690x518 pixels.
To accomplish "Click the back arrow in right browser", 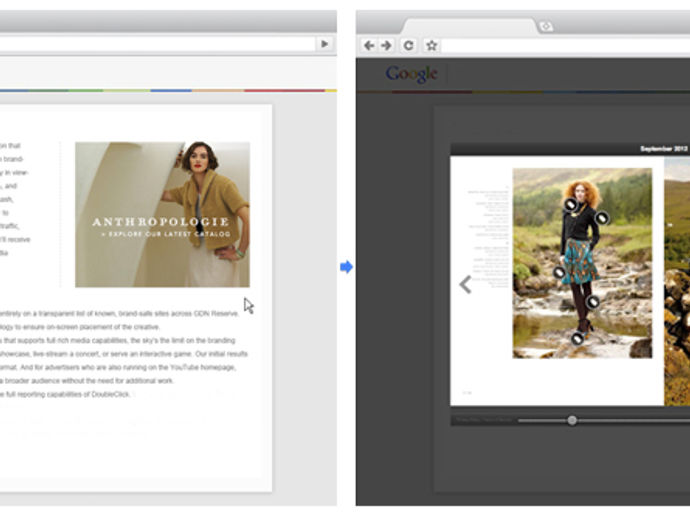I will 369,45.
